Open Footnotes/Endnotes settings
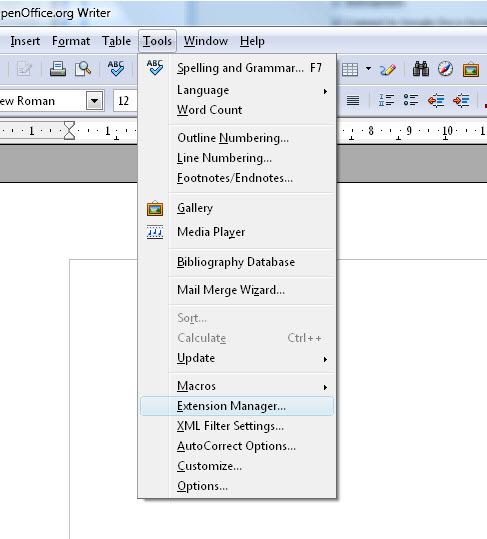The height and width of the screenshot is (539, 487). 237,178
